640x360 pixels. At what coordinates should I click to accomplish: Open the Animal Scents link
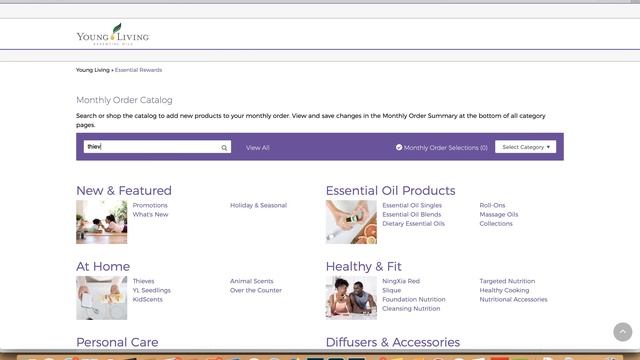click(x=251, y=281)
